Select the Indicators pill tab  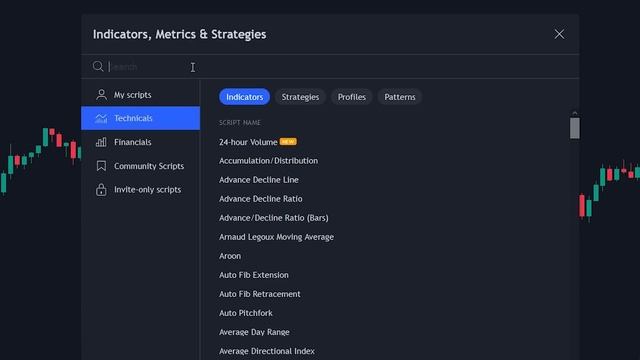pos(244,97)
